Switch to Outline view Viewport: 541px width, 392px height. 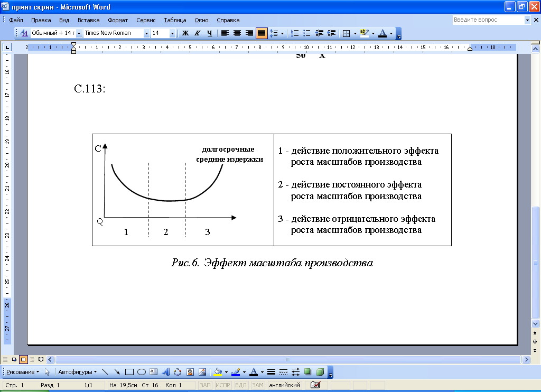32,360
